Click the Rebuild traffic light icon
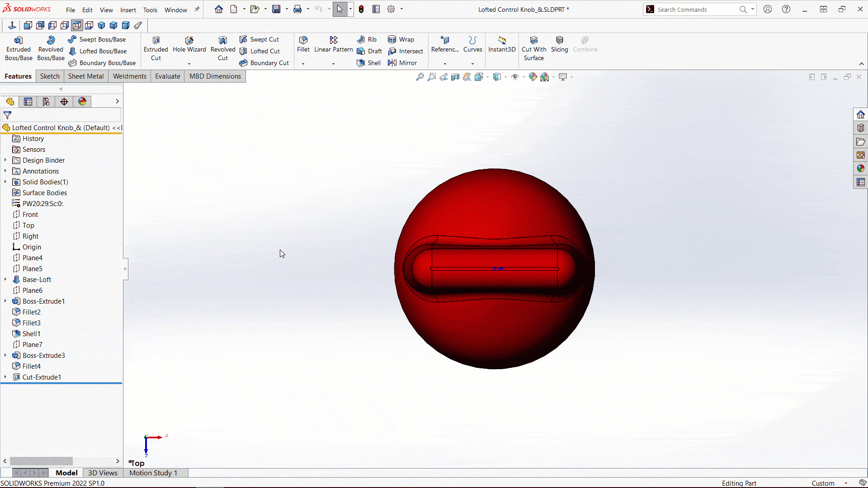The image size is (868, 488). click(361, 9)
